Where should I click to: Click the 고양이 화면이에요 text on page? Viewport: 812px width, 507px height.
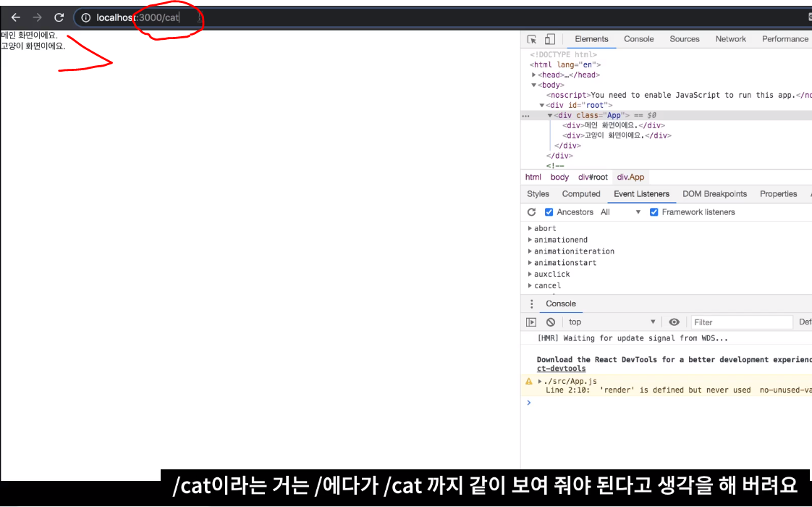tap(33, 46)
